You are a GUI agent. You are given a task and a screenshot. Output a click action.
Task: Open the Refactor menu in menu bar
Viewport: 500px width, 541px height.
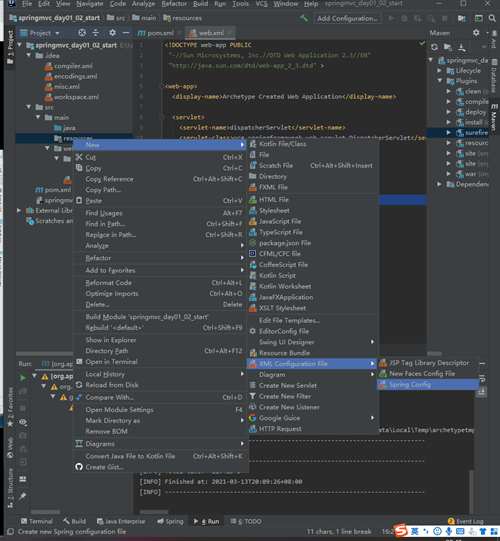174,4
